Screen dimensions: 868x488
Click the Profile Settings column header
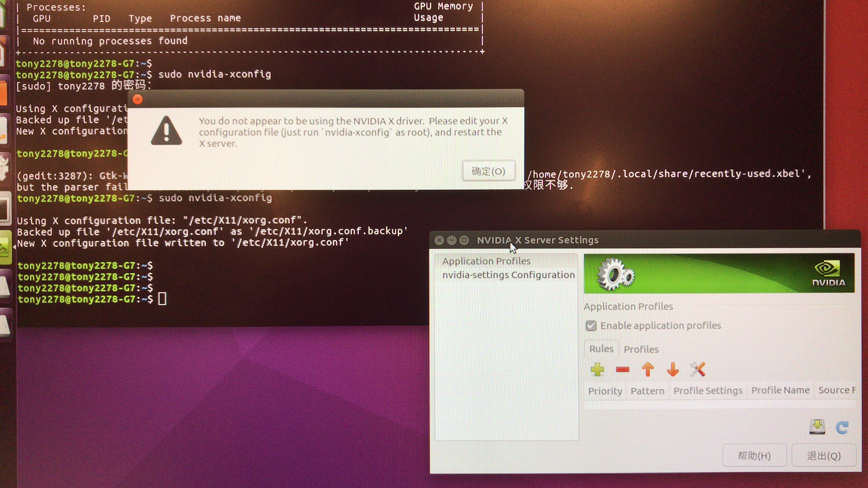pyautogui.click(x=708, y=390)
